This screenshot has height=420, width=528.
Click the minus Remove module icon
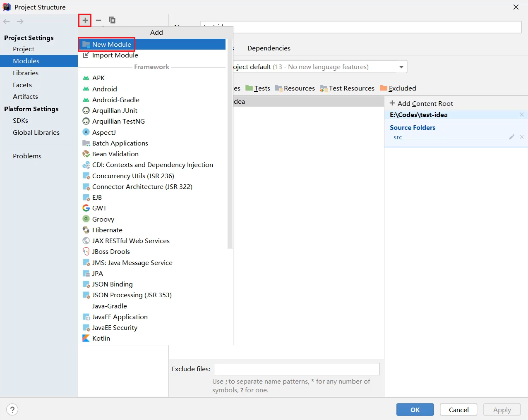(98, 20)
